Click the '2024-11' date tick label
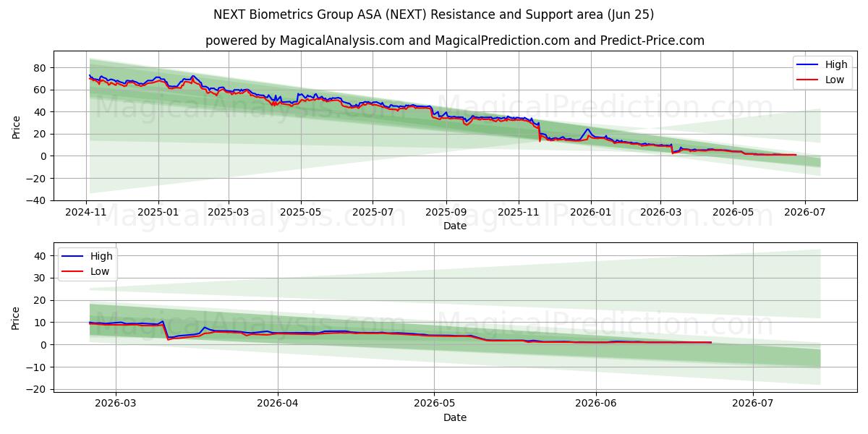 click(86, 213)
